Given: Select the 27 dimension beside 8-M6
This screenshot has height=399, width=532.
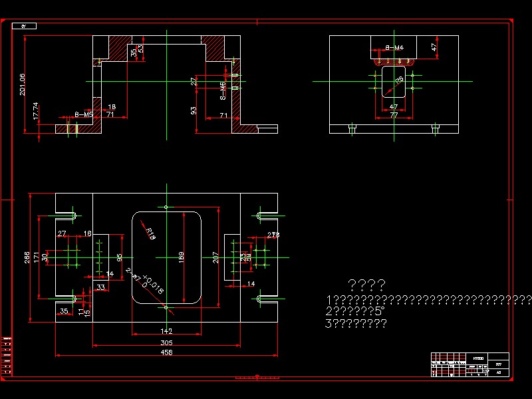Looking at the screenshot, I should point(194,81).
